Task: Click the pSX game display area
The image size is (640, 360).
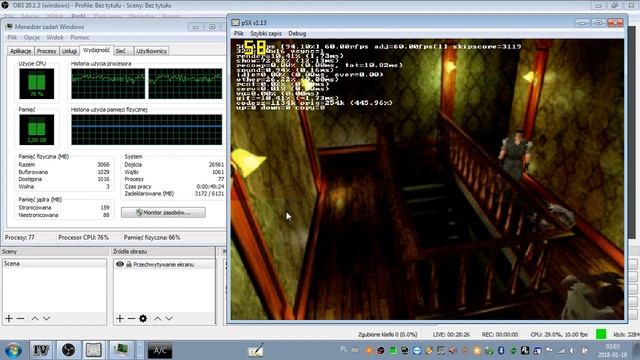Action: [427, 179]
